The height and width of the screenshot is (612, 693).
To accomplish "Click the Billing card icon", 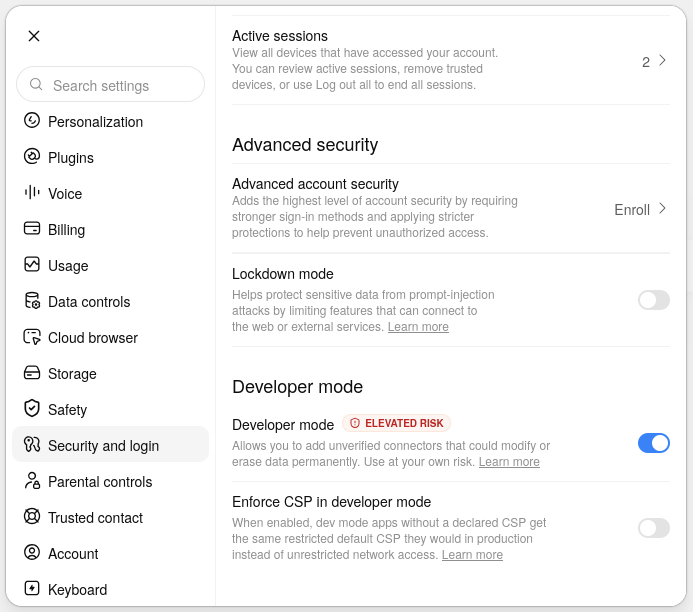I will point(32,228).
